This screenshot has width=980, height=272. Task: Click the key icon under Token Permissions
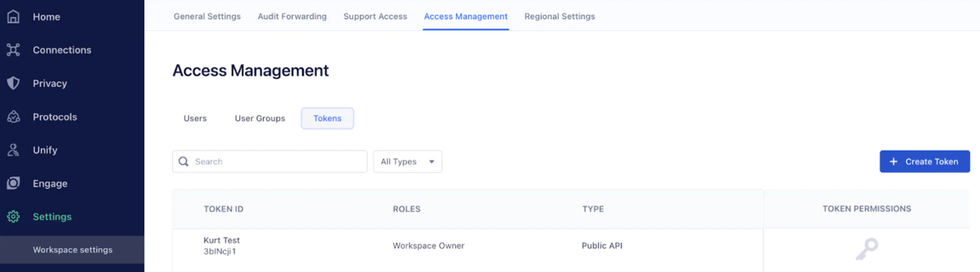(x=867, y=249)
